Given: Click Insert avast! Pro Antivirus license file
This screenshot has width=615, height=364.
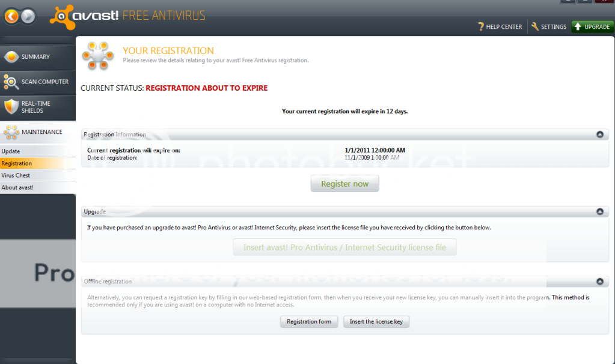Looking at the screenshot, I should 344,247.
